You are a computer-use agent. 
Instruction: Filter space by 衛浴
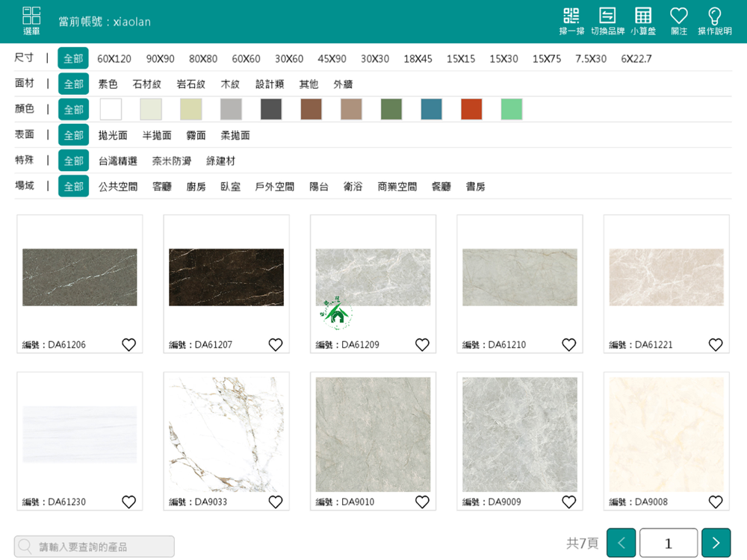coord(353,187)
